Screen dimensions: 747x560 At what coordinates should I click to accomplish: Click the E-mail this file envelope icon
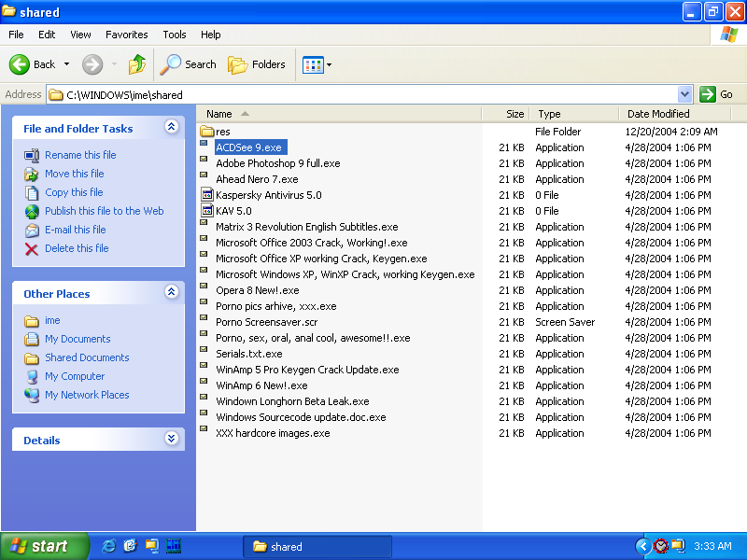coord(32,230)
